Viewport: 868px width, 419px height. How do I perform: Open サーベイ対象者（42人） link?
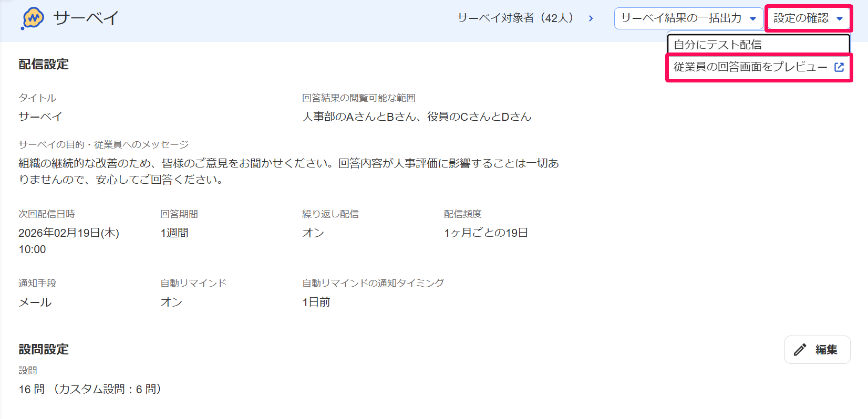point(525,18)
